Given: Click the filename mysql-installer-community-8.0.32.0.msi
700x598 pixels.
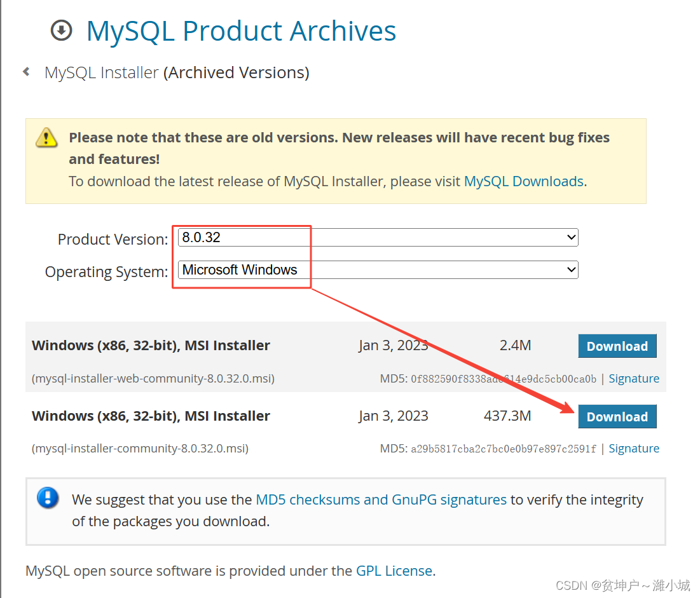Looking at the screenshot, I should click(x=140, y=448).
